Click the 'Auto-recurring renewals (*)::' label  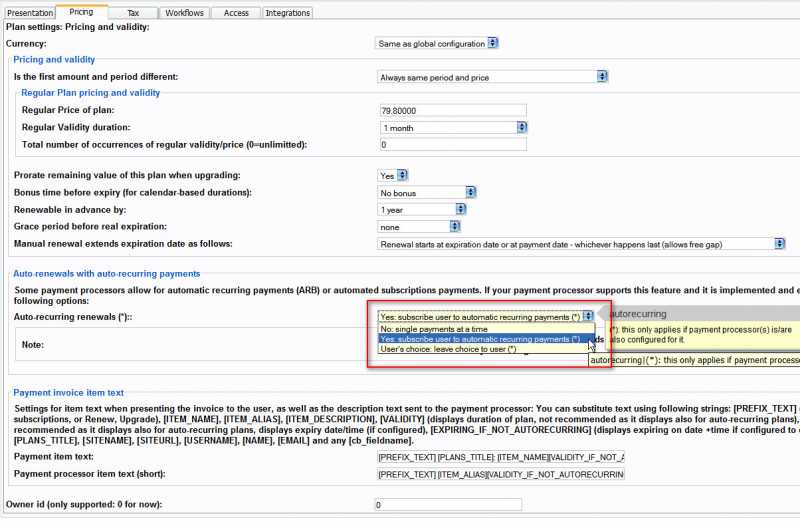click(73, 317)
